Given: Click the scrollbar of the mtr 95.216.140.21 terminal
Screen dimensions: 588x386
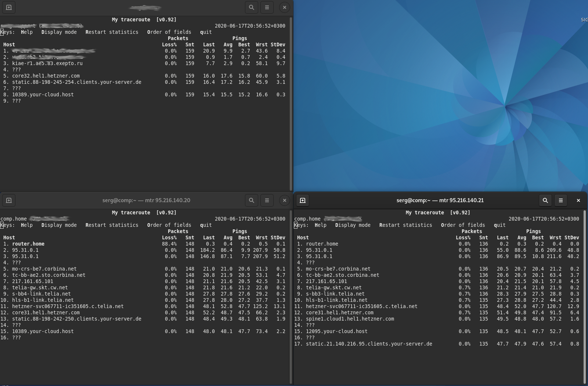Looking at the screenshot, I should [x=585, y=297].
